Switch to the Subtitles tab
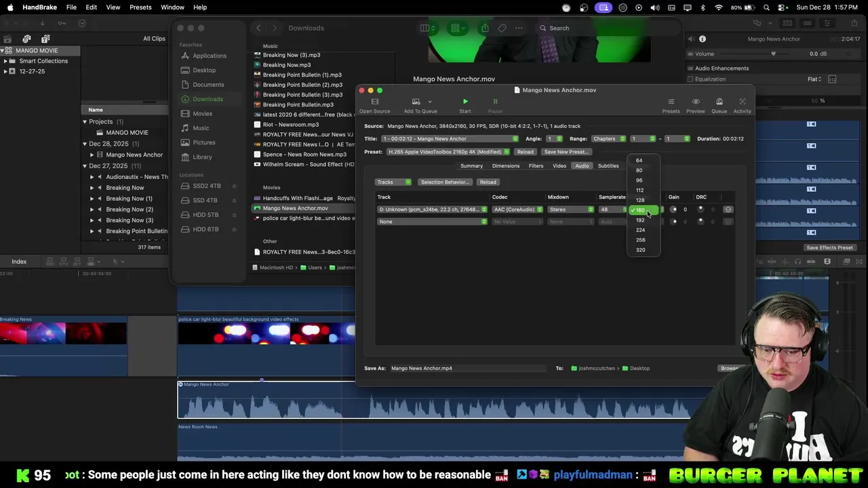868x488 pixels. 608,166
